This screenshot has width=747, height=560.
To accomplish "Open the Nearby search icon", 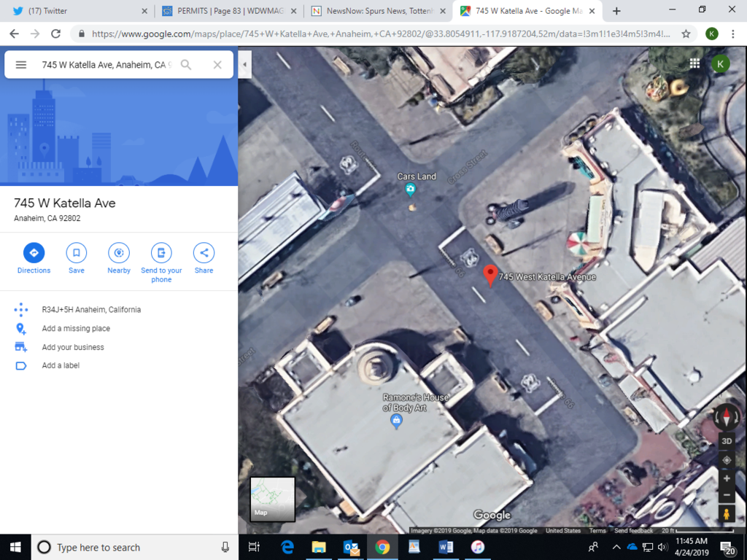I will pyautogui.click(x=119, y=252).
